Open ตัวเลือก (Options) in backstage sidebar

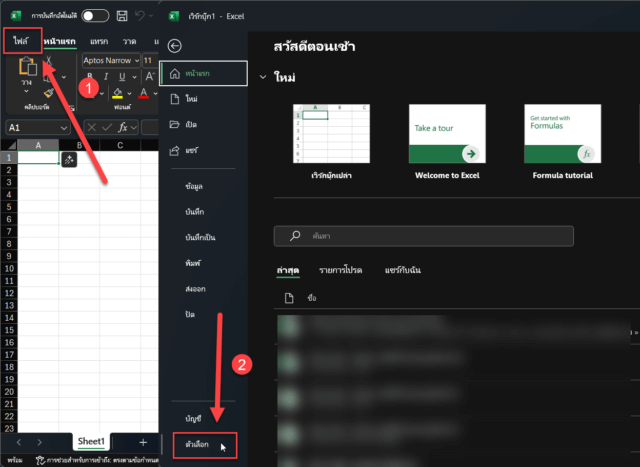coord(205,445)
